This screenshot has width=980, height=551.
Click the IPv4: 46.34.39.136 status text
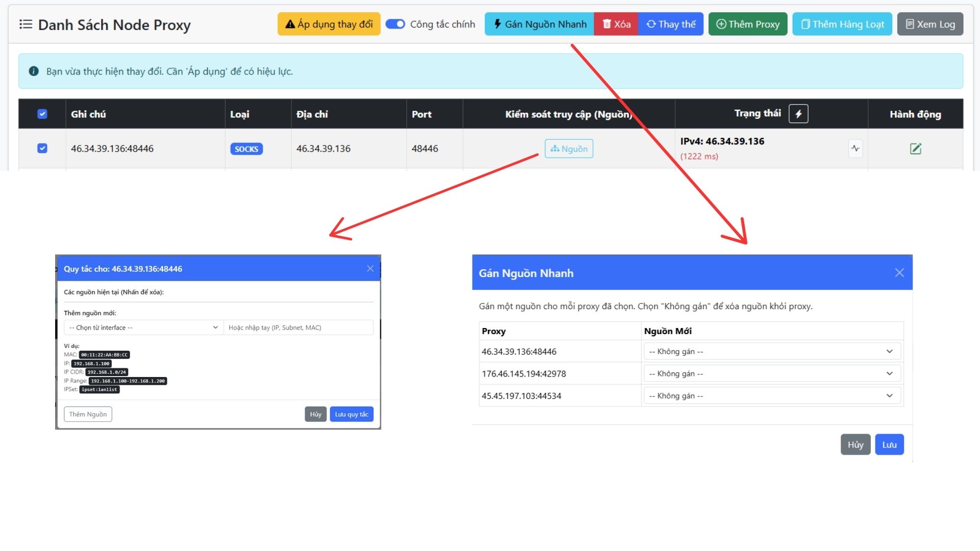click(722, 141)
